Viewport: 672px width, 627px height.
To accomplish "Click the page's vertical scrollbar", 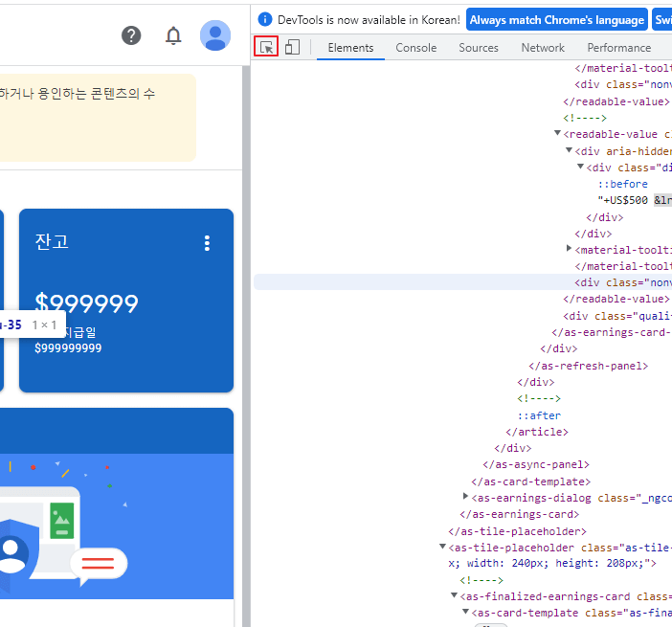I will coord(246,347).
